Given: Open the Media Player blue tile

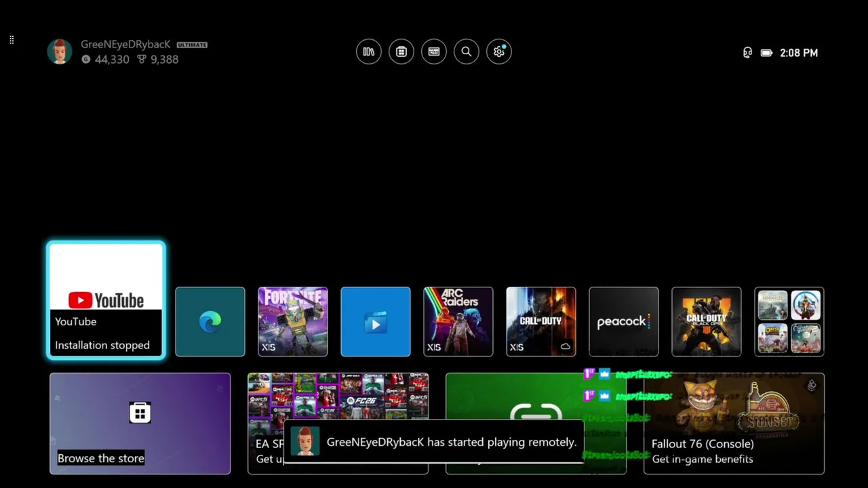Looking at the screenshot, I should [376, 321].
